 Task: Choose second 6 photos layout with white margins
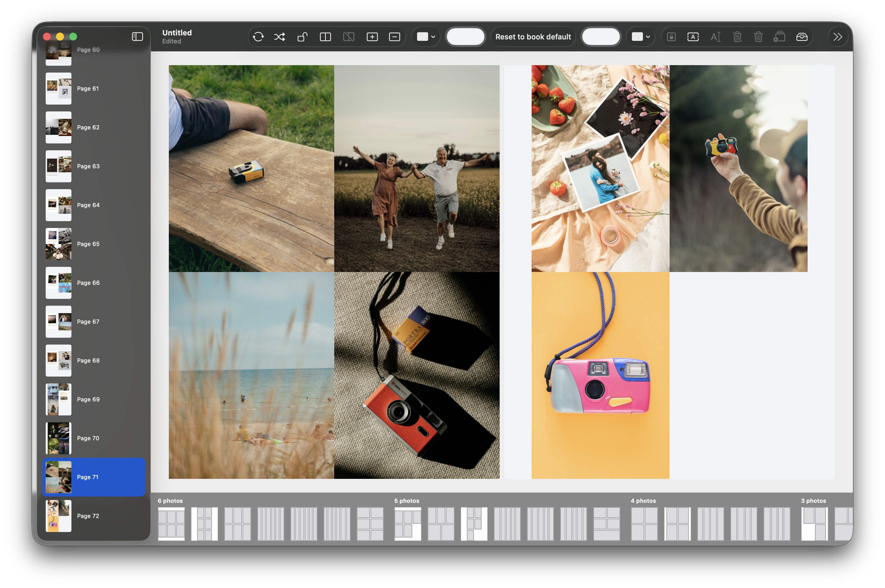204,524
